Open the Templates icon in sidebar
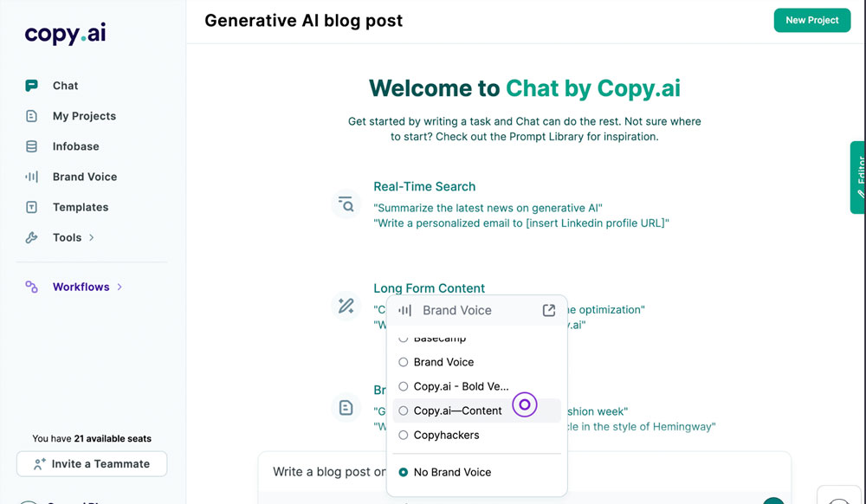Image resolution: width=866 pixels, height=504 pixels. click(31, 207)
